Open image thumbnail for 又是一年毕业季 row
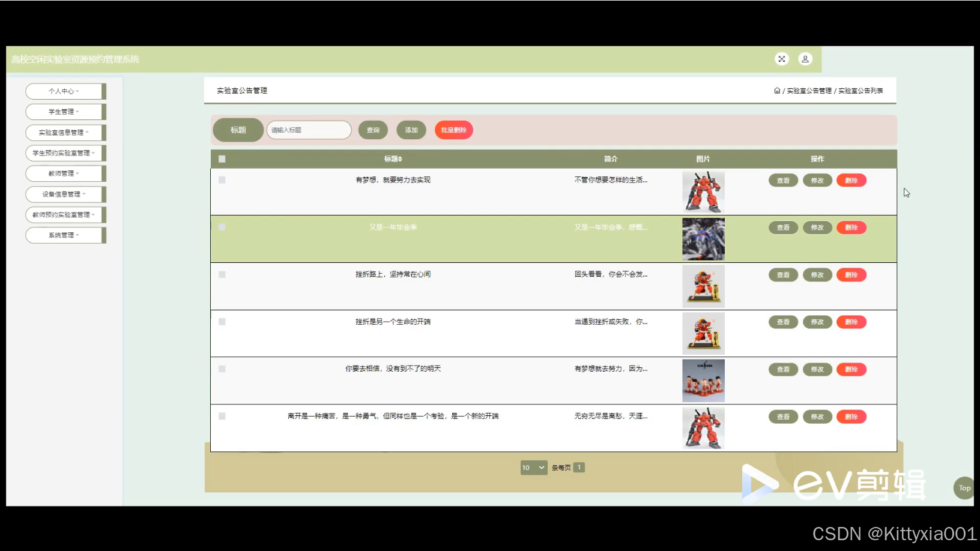The height and width of the screenshot is (551, 980). (703, 239)
